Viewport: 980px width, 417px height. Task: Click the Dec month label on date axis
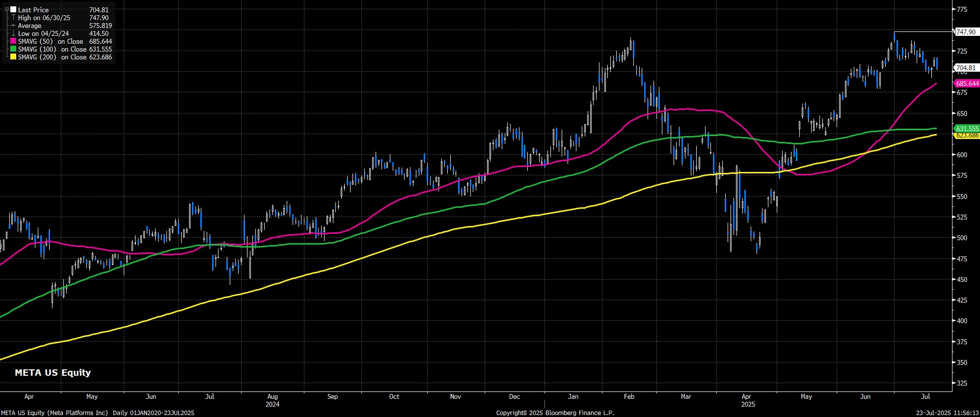click(x=514, y=396)
